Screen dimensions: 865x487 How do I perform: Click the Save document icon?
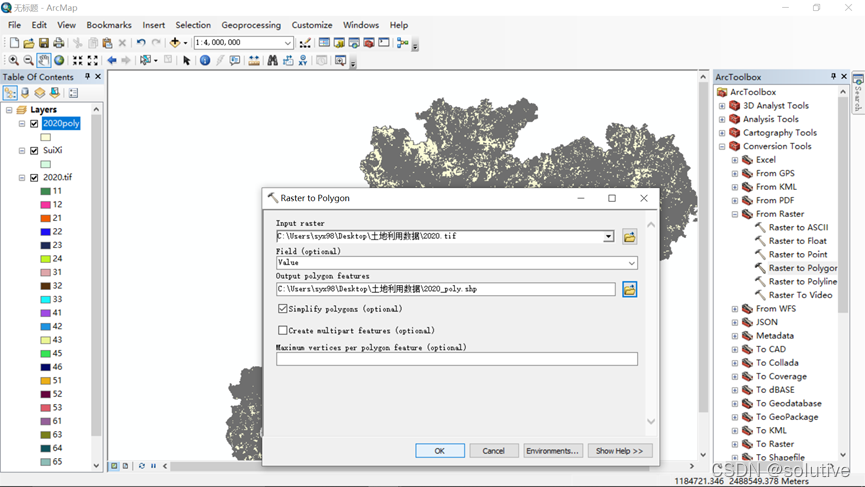(44, 42)
